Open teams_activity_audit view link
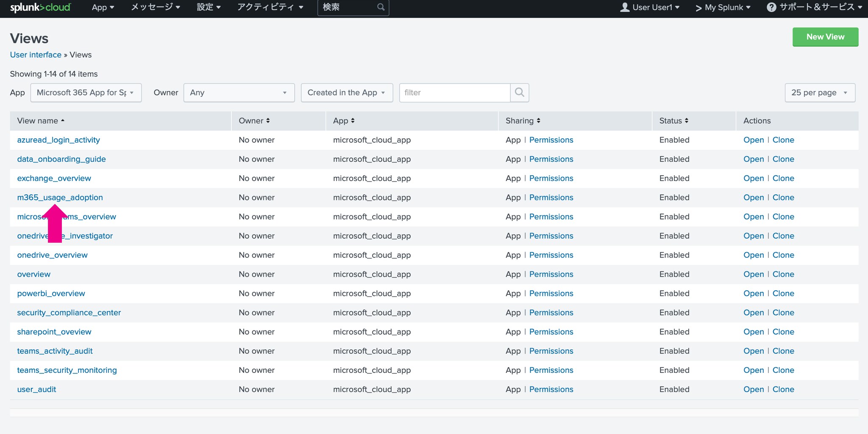 [55, 351]
